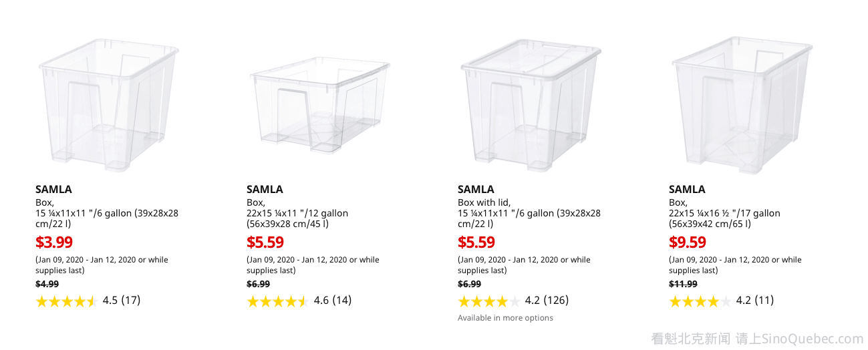Select the SAMLA box with lid image
Screen dimensions: 868x350
click(x=531, y=105)
